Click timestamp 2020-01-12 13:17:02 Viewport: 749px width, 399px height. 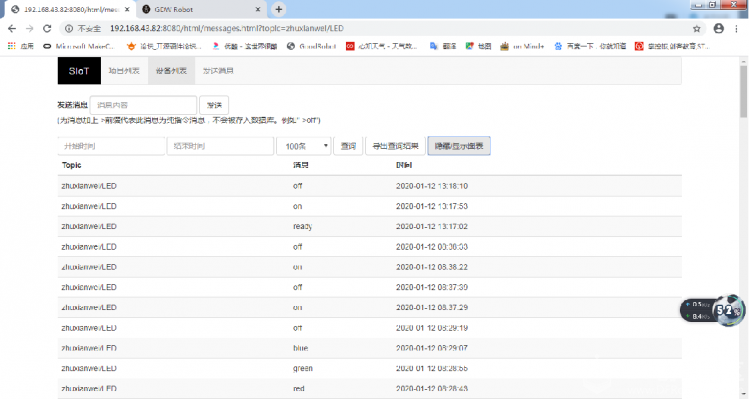pos(432,226)
